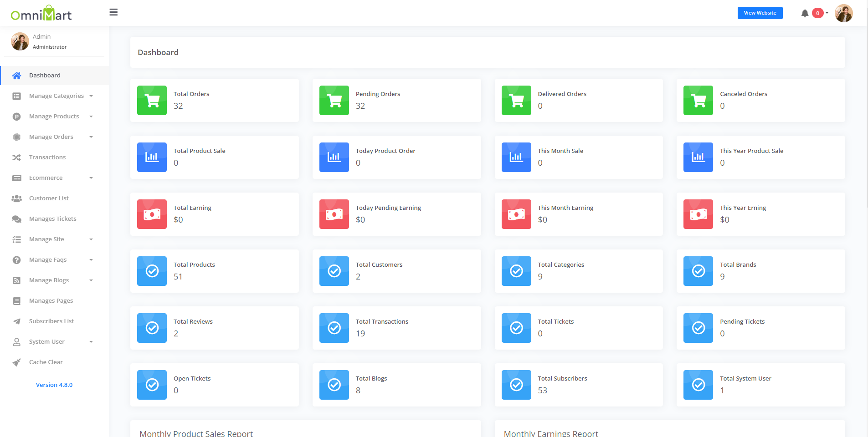This screenshot has height=437, width=868.
Task: Click the Cache Clear broom icon
Action: [17, 362]
